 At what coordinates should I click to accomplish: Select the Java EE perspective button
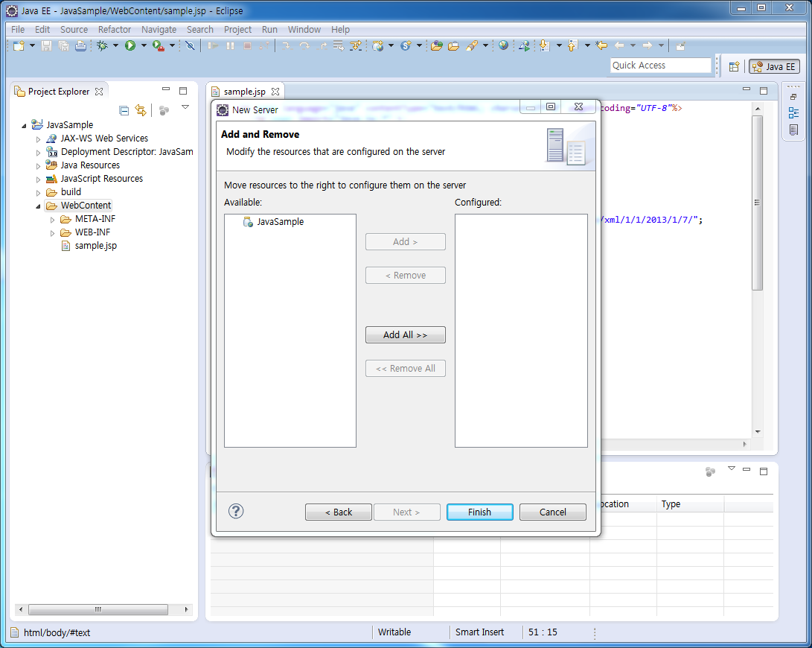(774, 66)
